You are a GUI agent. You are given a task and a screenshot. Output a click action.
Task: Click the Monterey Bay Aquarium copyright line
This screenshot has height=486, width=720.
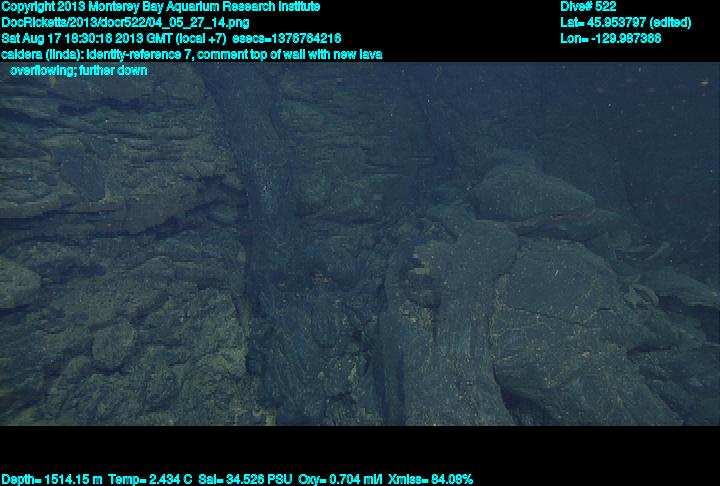(161, 7)
